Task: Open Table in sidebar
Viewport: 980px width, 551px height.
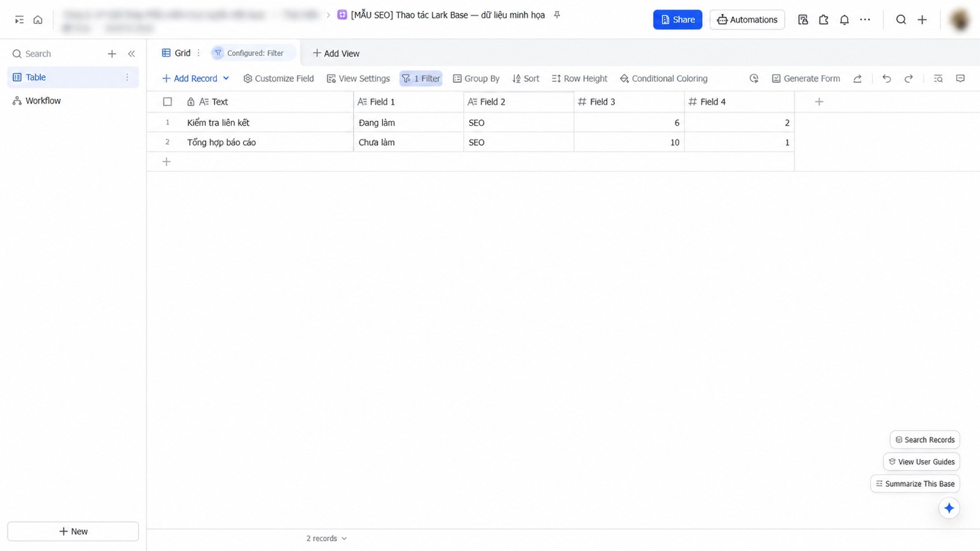Action: coord(73,77)
